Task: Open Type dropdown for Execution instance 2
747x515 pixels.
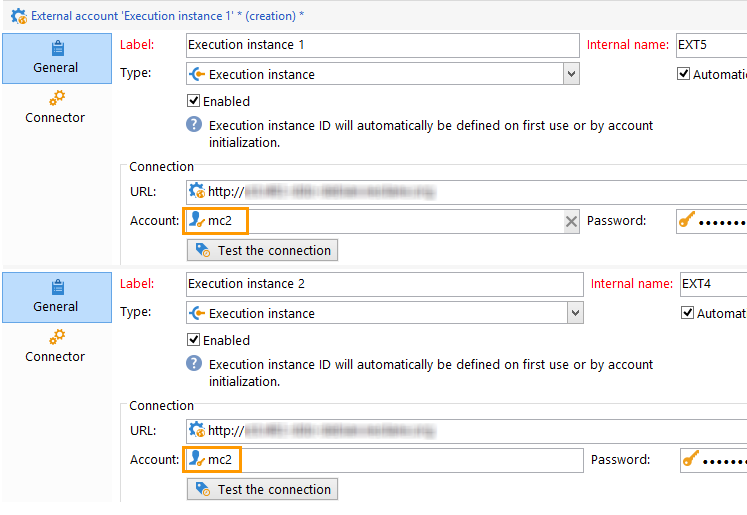Action: coord(574,313)
